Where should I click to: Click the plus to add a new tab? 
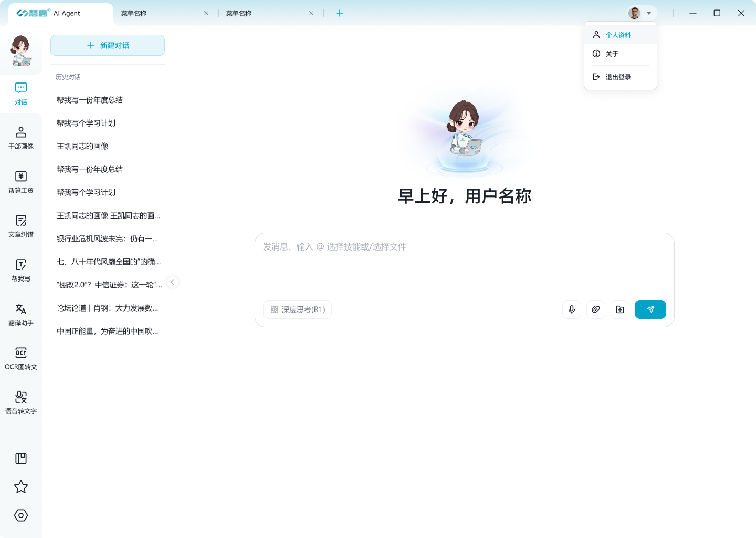click(339, 13)
